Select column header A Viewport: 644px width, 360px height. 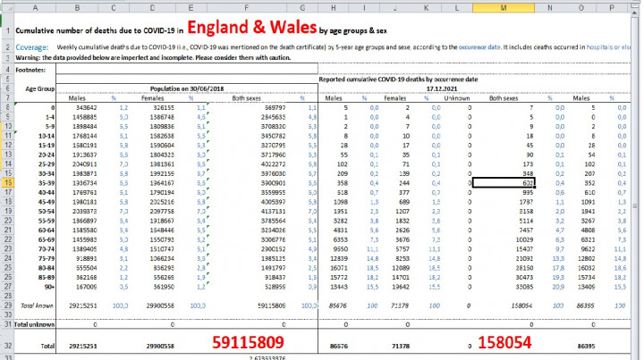point(35,8)
